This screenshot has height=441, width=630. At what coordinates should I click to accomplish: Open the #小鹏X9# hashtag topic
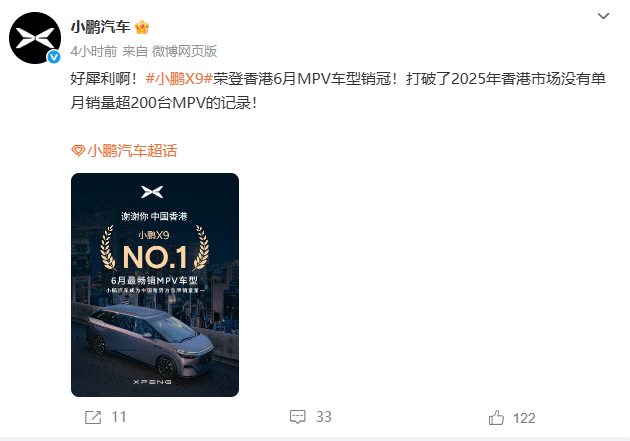(179, 78)
